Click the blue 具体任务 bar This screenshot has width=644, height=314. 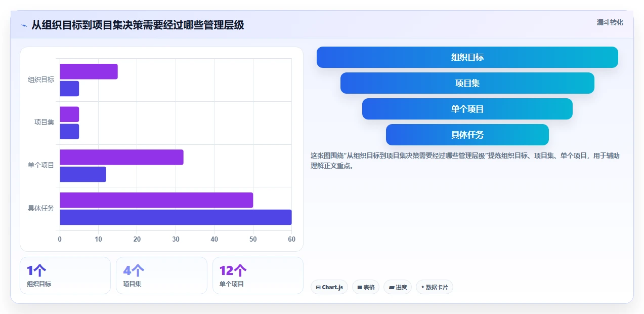pyautogui.click(x=176, y=217)
